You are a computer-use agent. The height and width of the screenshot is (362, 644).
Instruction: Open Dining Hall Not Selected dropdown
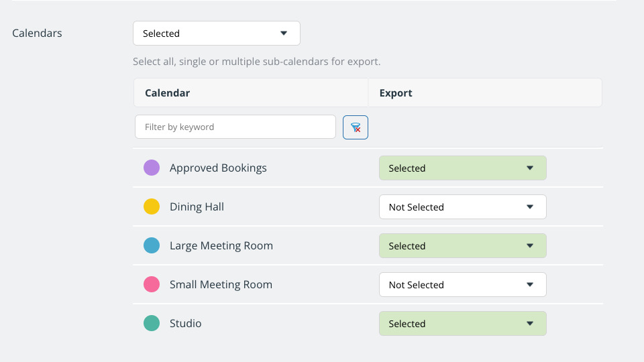click(x=462, y=207)
